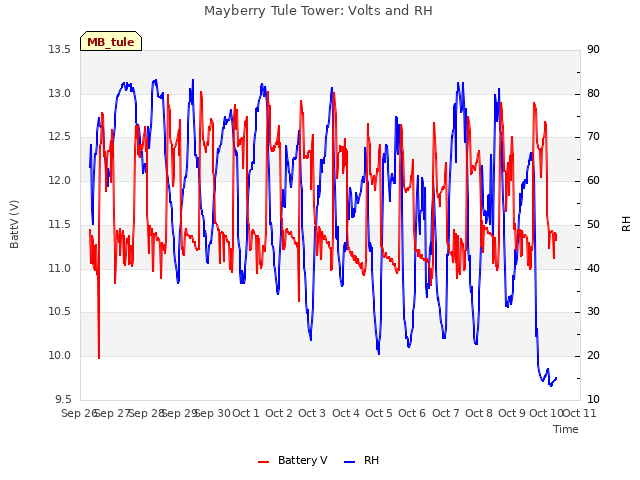The width and height of the screenshot is (640, 480).
Task: Click the 13.0 left axis tick
Action: (60, 93)
